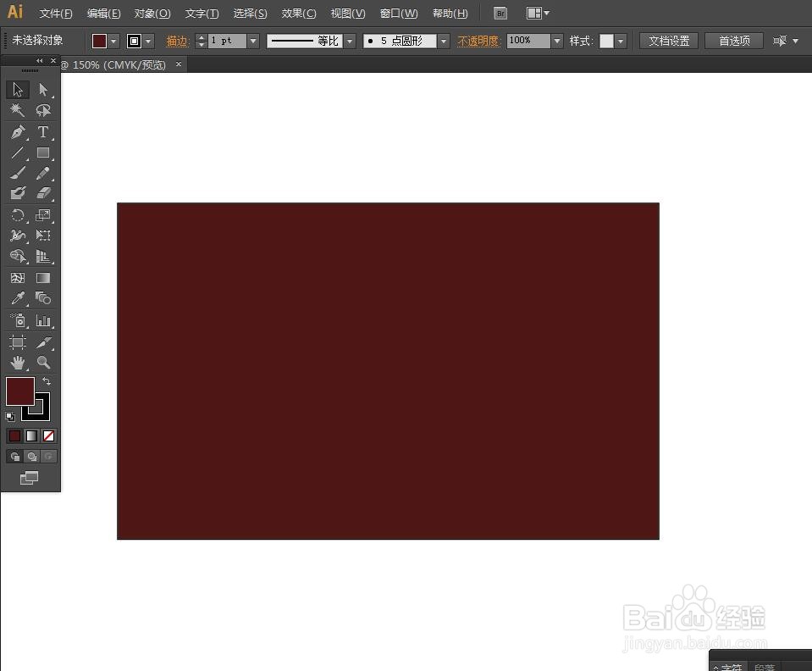Close the 150% (CMYK/预览) document tab
This screenshot has width=812, height=671.
[x=179, y=64]
